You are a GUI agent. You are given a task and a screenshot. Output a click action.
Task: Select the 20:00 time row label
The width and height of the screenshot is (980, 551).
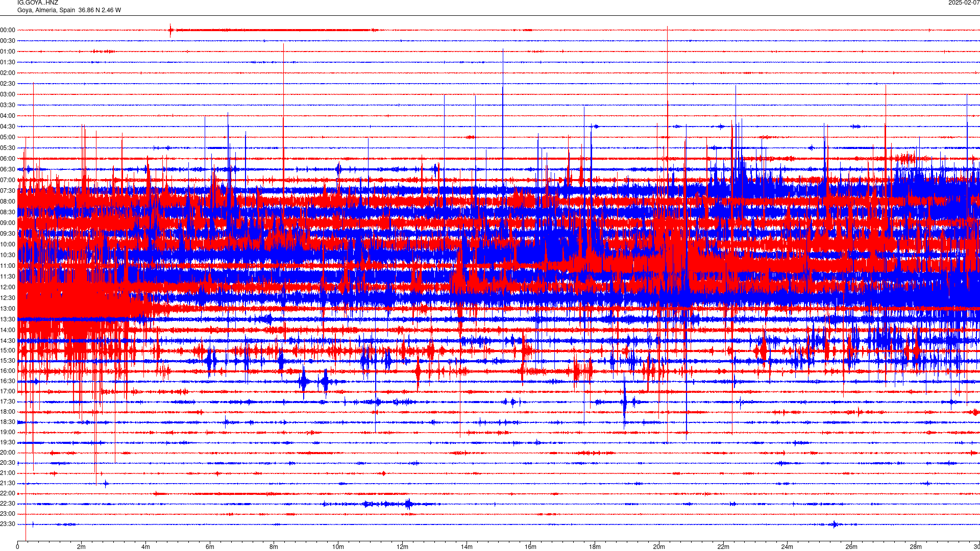coord(8,453)
